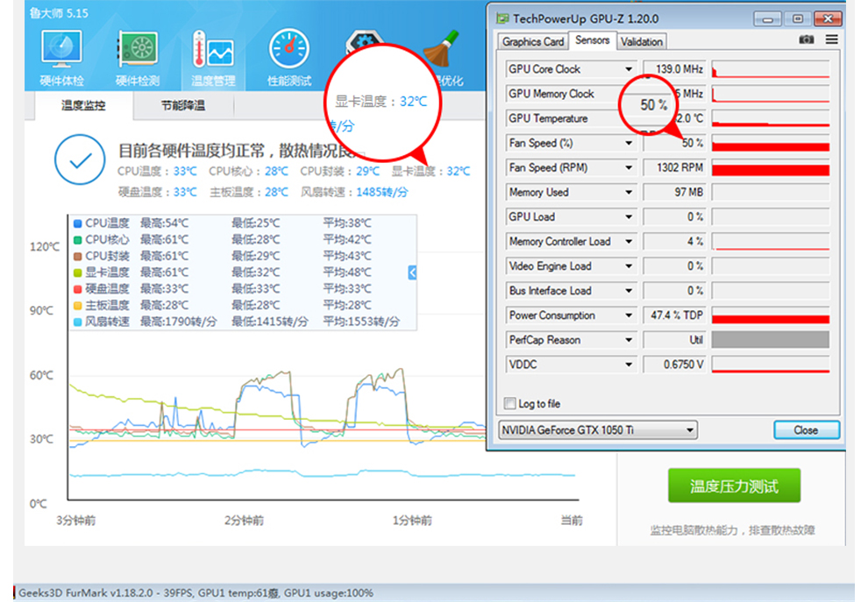Switch to 节能降温 tab
The height and width of the screenshot is (602, 868).
point(183,106)
